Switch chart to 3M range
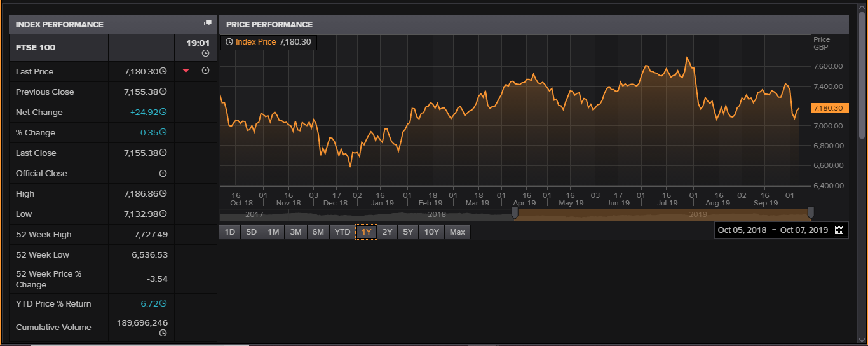The width and height of the screenshot is (868, 346). tap(295, 232)
